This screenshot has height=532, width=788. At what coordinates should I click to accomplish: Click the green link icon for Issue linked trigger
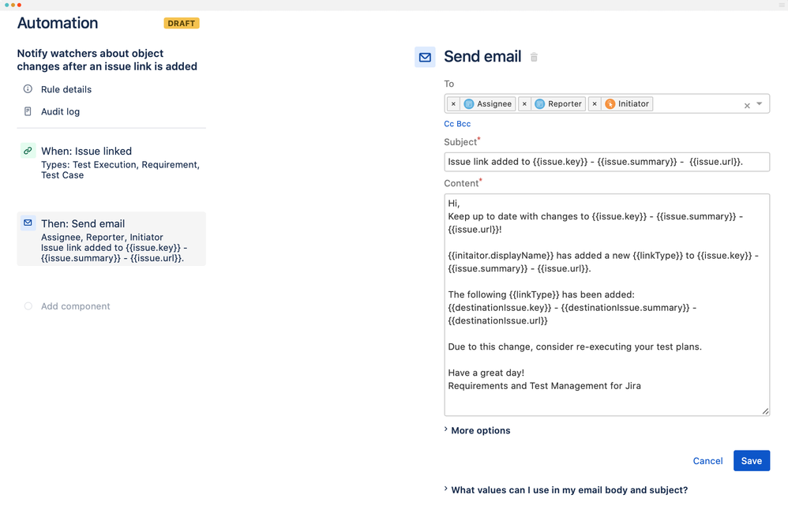click(28, 151)
